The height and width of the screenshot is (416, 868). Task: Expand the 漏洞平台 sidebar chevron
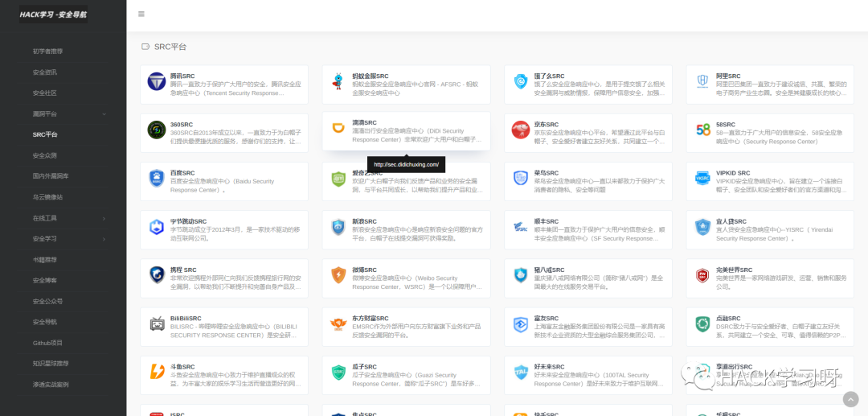point(104,113)
